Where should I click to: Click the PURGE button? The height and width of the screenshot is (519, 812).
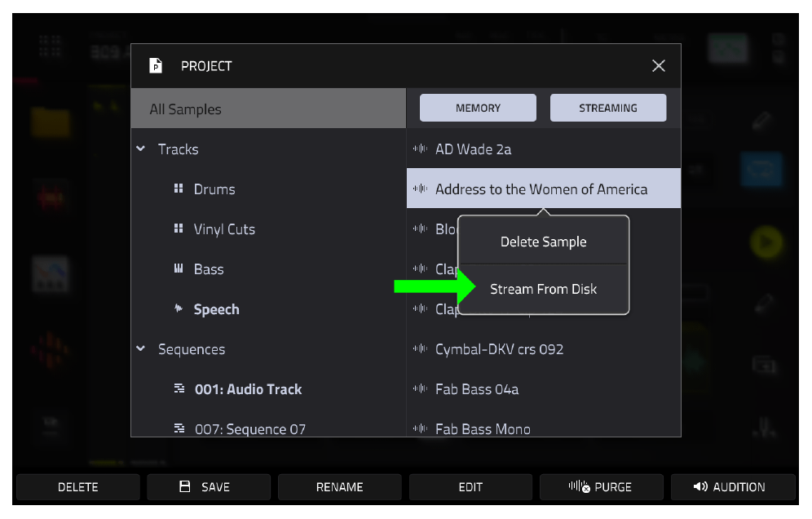click(x=601, y=487)
